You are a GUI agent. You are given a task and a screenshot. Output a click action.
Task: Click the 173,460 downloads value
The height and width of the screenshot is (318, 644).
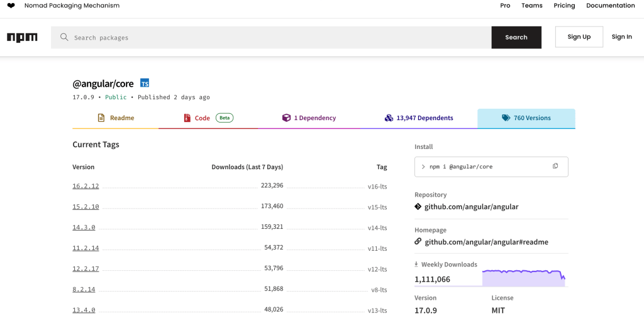click(x=272, y=206)
